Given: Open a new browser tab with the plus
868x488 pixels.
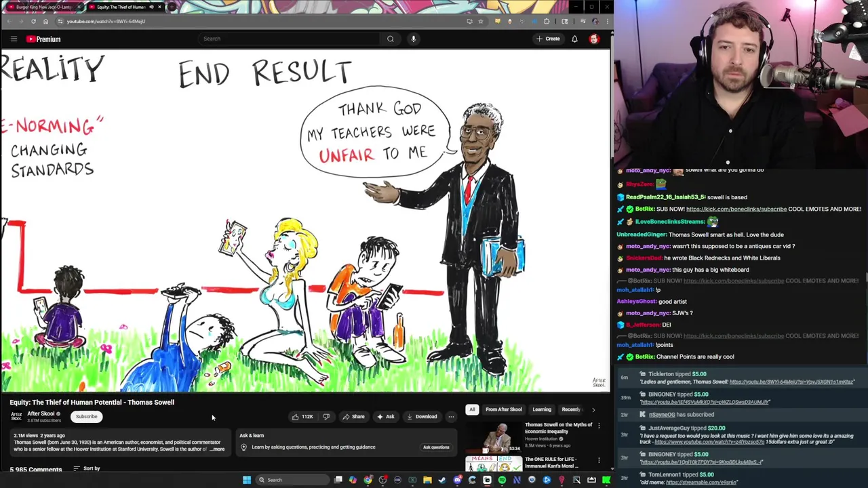Looking at the screenshot, I should (171, 7).
